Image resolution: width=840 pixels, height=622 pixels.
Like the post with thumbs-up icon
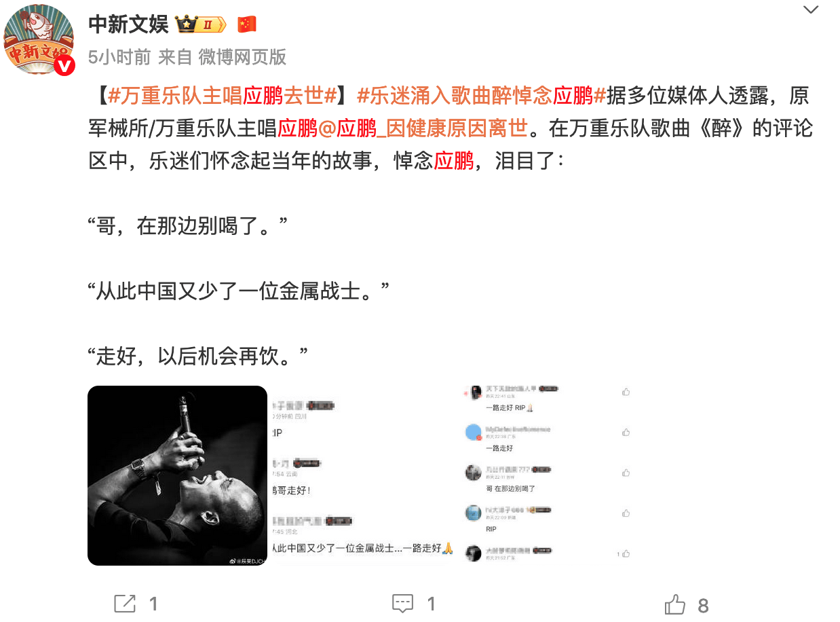676,604
